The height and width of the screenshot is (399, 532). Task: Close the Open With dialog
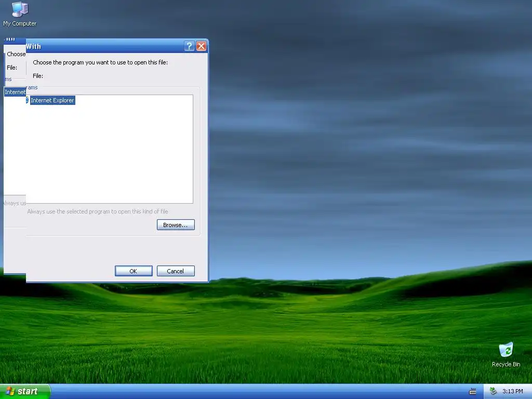pyautogui.click(x=201, y=46)
